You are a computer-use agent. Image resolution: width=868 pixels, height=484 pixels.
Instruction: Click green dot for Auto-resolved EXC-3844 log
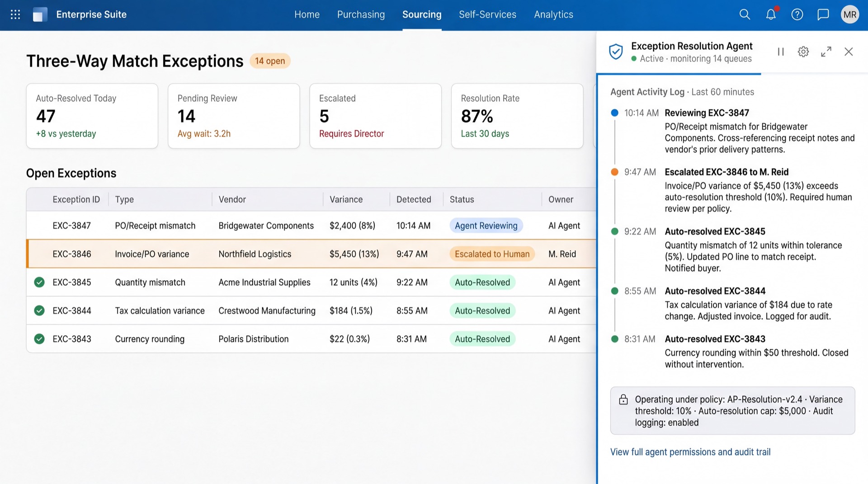[x=614, y=291]
